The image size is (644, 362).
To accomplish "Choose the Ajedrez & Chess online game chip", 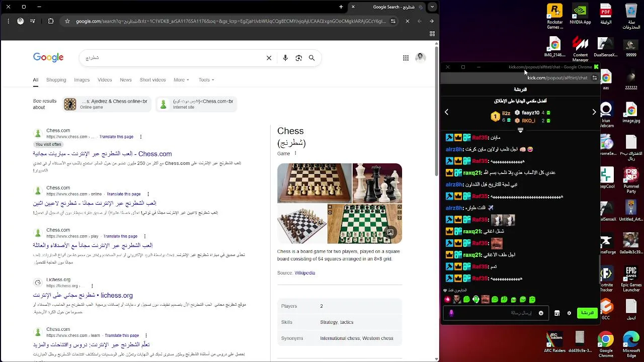I will [107, 104].
